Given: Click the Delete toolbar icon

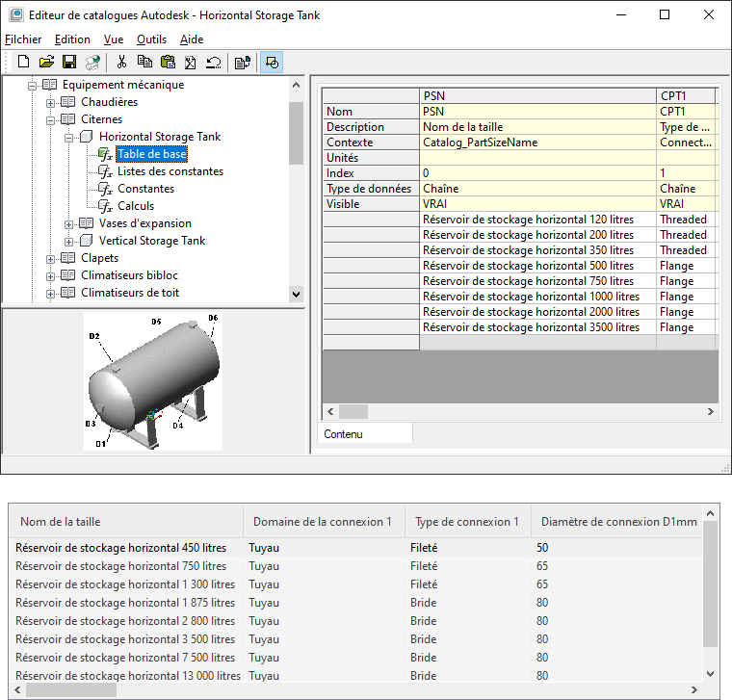Looking at the screenshot, I should point(190,62).
